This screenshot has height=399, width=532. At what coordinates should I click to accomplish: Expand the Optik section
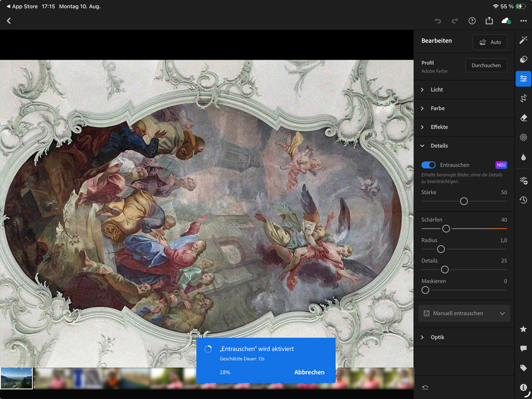(x=464, y=337)
